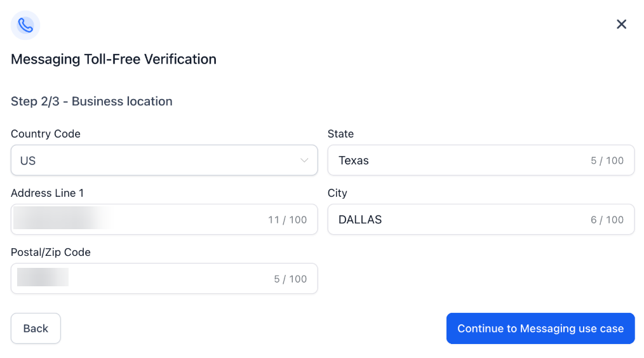Click the State field label
This screenshot has height=358, width=644.
click(340, 134)
